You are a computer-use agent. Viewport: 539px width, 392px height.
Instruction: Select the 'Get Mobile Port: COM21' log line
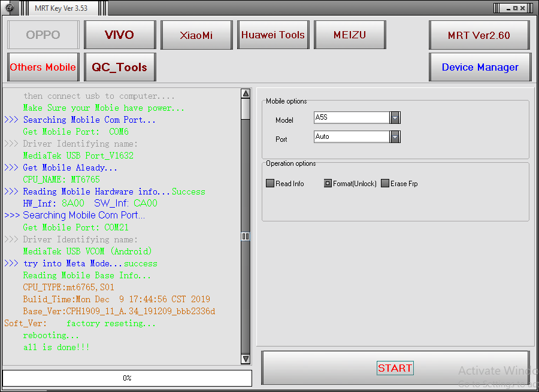(76, 227)
